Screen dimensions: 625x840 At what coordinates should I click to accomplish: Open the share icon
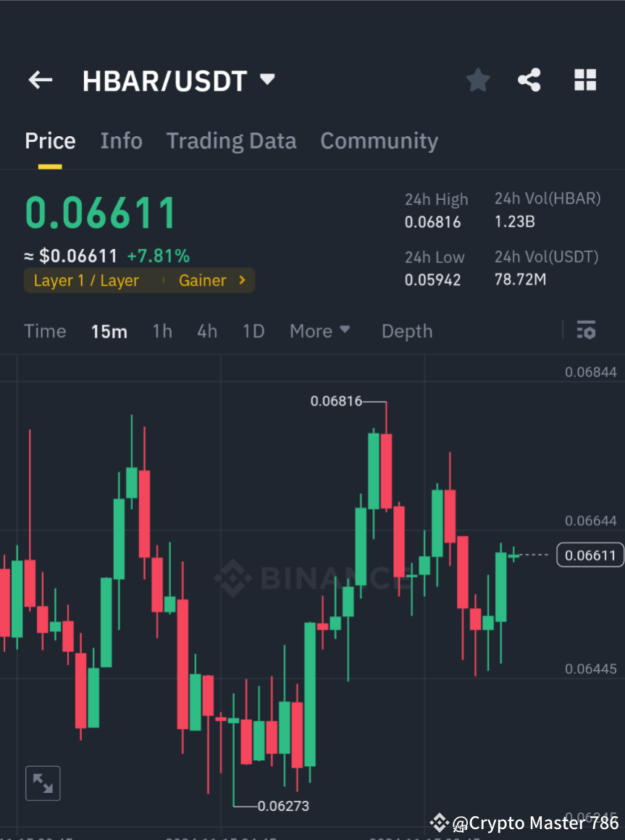click(x=529, y=80)
